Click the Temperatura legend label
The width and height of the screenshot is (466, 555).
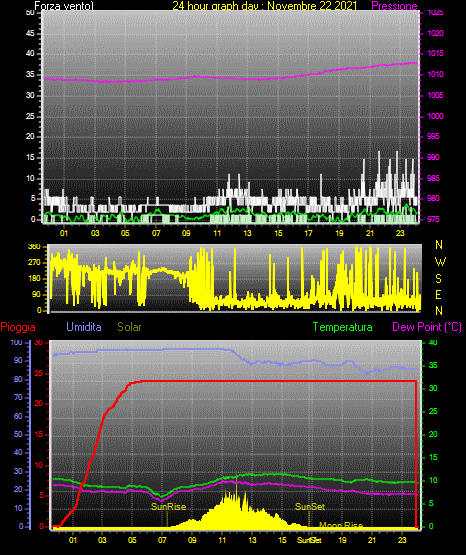coord(342,327)
